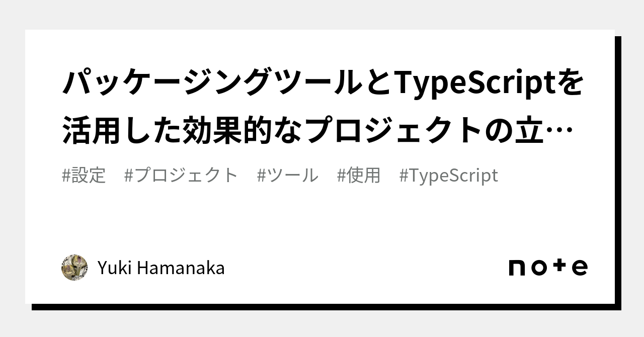This screenshot has width=644, height=337.
Task: Click the letter o in note logo
Action: click(538, 268)
